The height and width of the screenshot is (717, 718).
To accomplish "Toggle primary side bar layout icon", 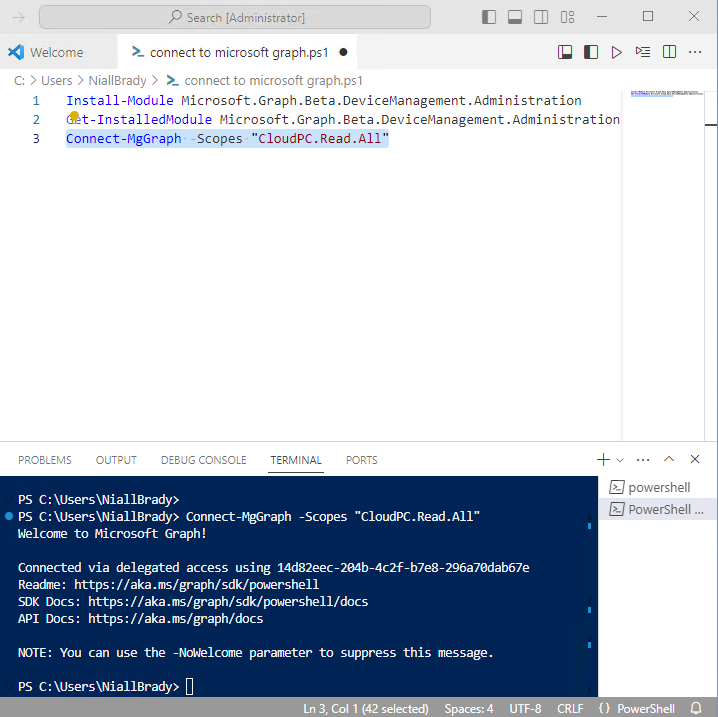I will tap(489, 17).
